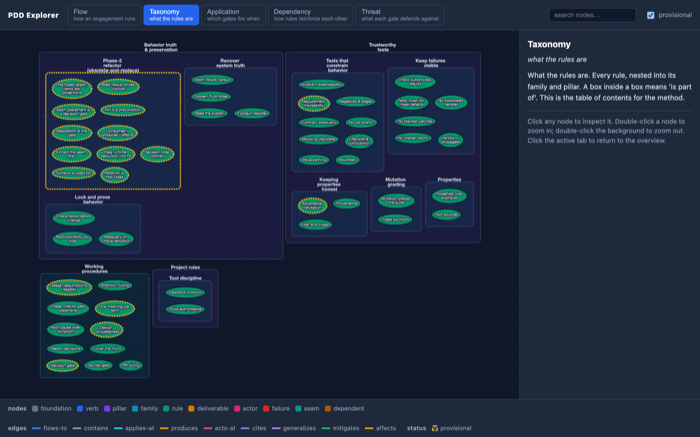Select 'One meaning per term' node
This screenshot has height=437, width=700.
coord(115,308)
